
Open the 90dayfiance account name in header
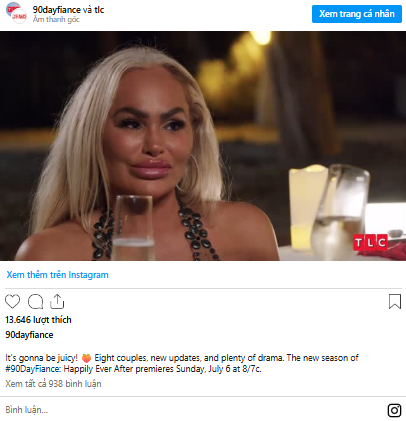coord(57,10)
